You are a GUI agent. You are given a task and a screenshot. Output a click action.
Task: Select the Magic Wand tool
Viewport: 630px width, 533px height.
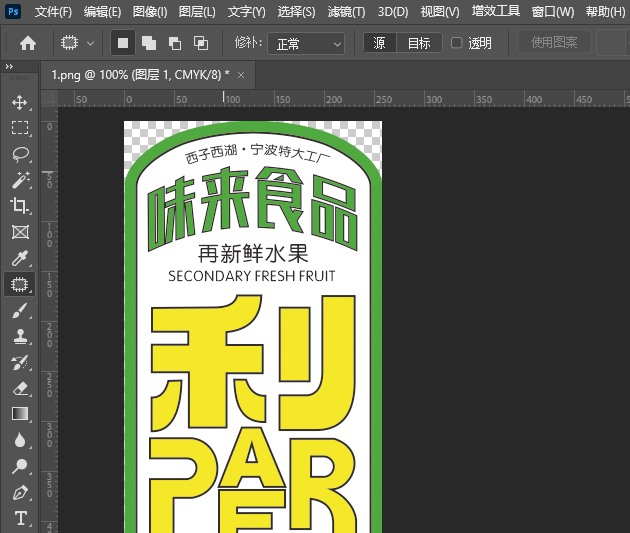[20, 180]
